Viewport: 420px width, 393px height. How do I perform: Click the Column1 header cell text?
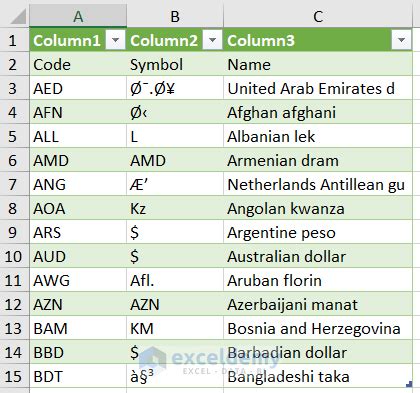coord(67,40)
